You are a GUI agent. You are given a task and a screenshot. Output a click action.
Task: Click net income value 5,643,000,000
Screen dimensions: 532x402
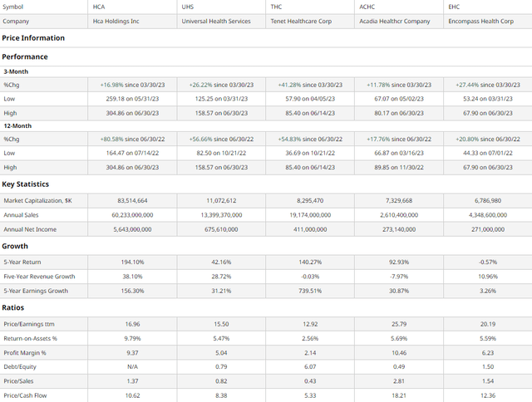pos(132,229)
